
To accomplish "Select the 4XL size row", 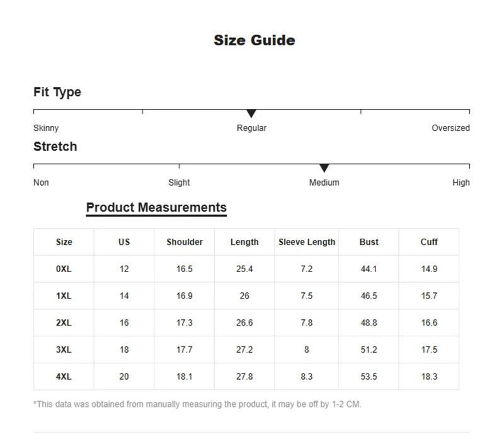I will (64, 377).
